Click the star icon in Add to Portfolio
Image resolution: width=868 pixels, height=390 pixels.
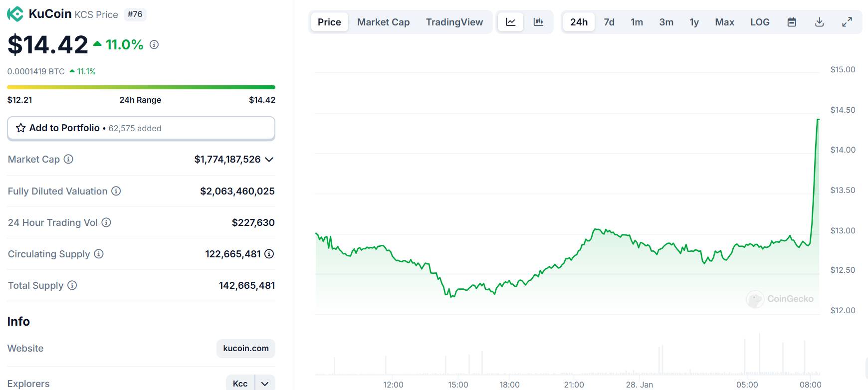click(x=21, y=128)
